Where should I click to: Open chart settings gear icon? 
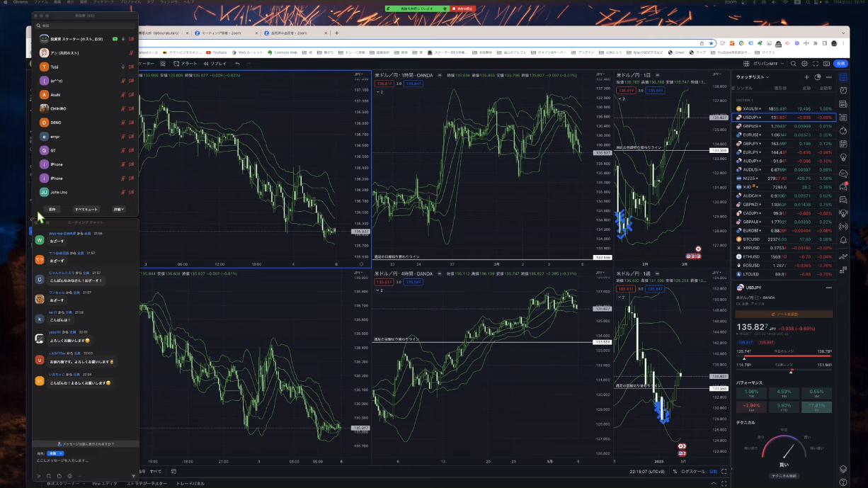(x=804, y=64)
